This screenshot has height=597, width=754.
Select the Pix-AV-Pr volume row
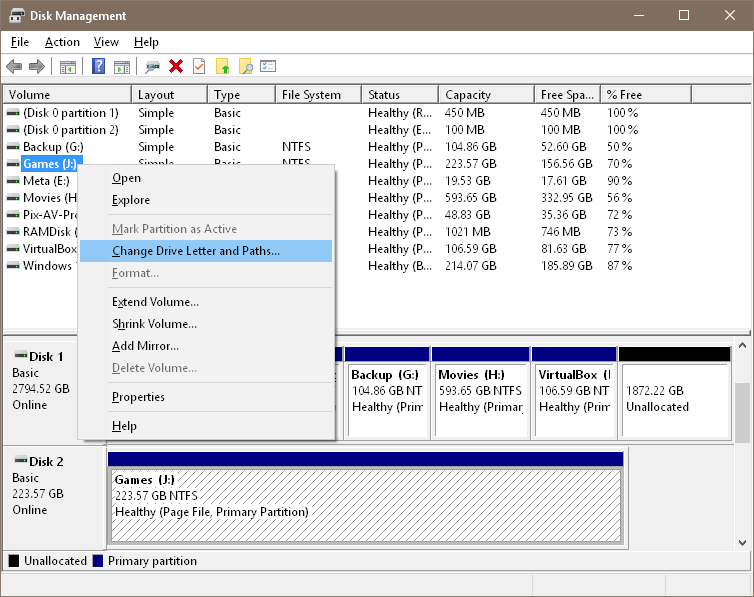point(50,215)
